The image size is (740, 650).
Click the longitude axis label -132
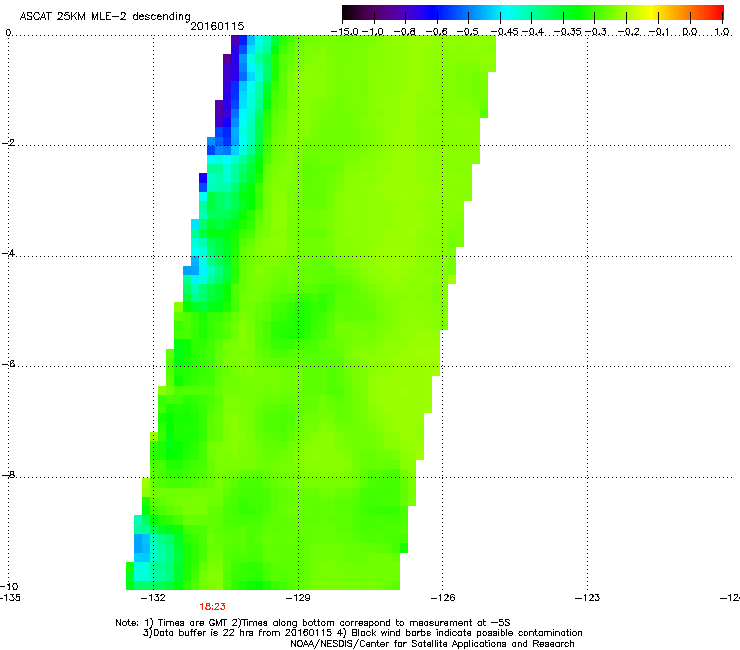(x=153, y=598)
